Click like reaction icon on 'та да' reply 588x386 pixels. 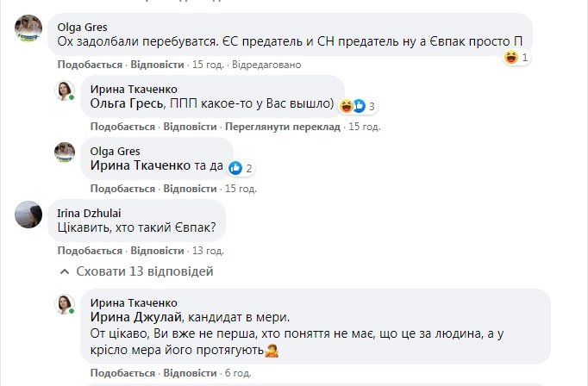point(238,168)
